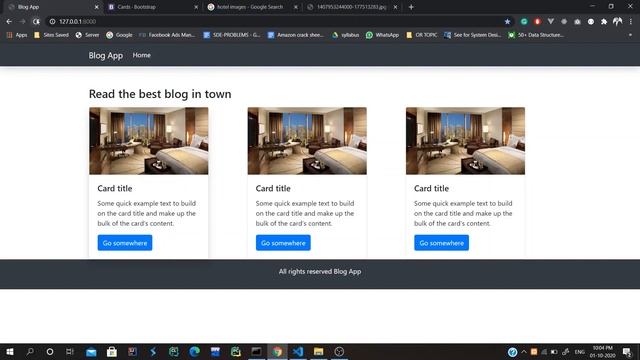This screenshot has width=640, height=360.
Task: Open the terminal window on the taskbar
Action: coord(256,351)
